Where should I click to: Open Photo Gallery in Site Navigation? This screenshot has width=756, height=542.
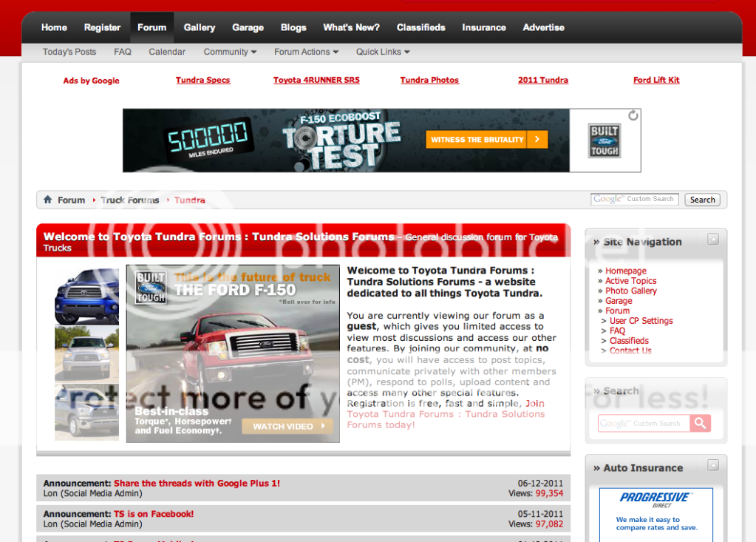tap(631, 291)
